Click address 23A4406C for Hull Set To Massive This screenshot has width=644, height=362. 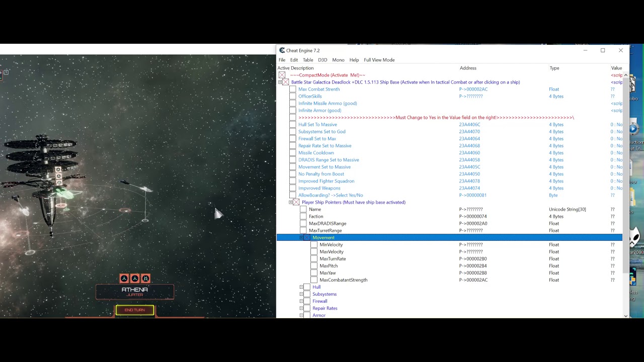pyautogui.click(x=469, y=124)
